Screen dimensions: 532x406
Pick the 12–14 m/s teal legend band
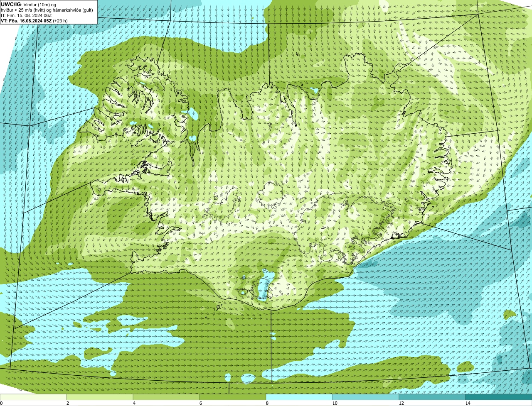click(x=432, y=397)
